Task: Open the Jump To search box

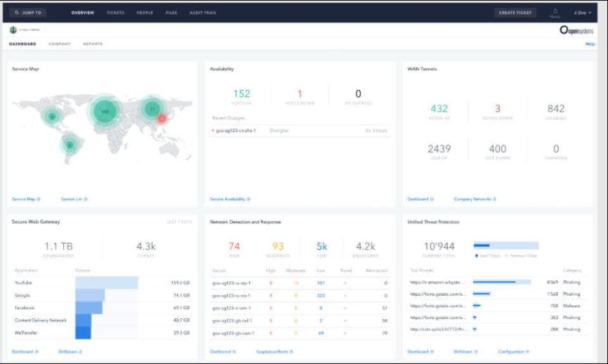Action: 29,13
